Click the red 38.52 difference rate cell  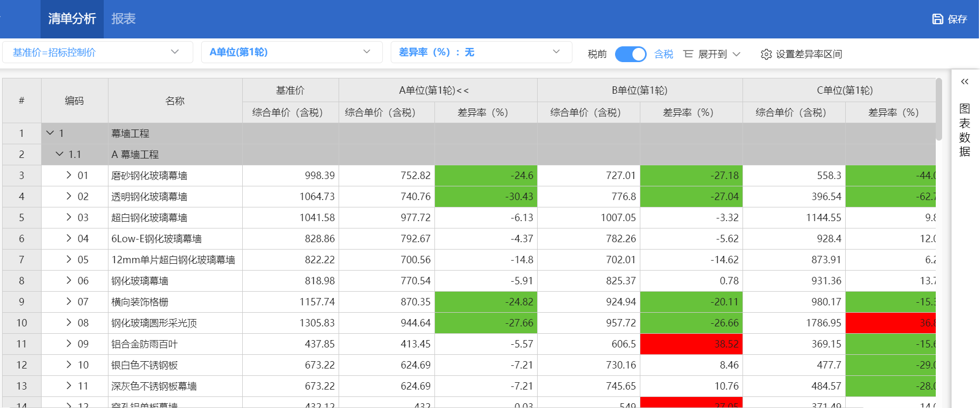click(x=691, y=344)
